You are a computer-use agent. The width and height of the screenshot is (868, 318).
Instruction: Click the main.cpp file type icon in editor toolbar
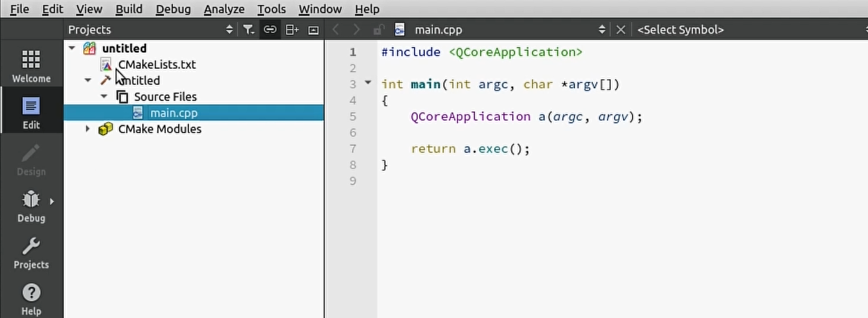pyautogui.click(x=400, y=29)
